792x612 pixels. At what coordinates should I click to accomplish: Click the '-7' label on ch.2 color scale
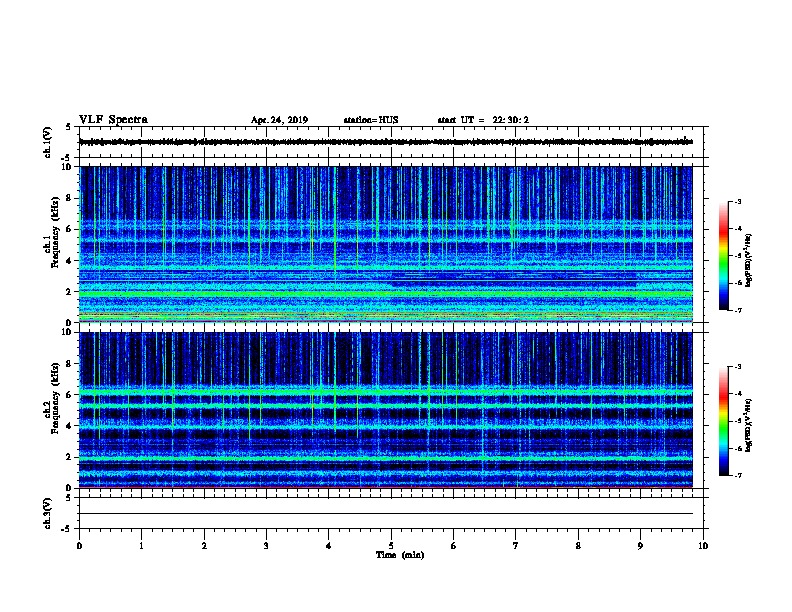click(x=737, y=475)
